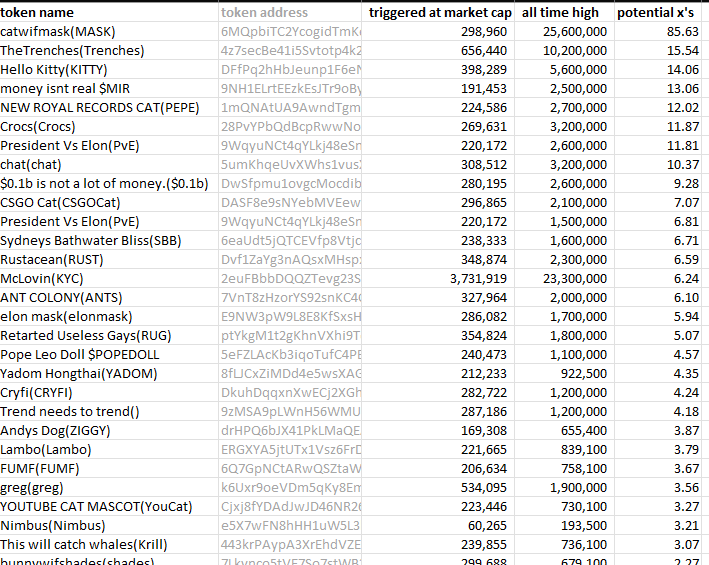Screen dimensions: 709x565
Task: Click market cap value 169,308
Action: [438, 430]
